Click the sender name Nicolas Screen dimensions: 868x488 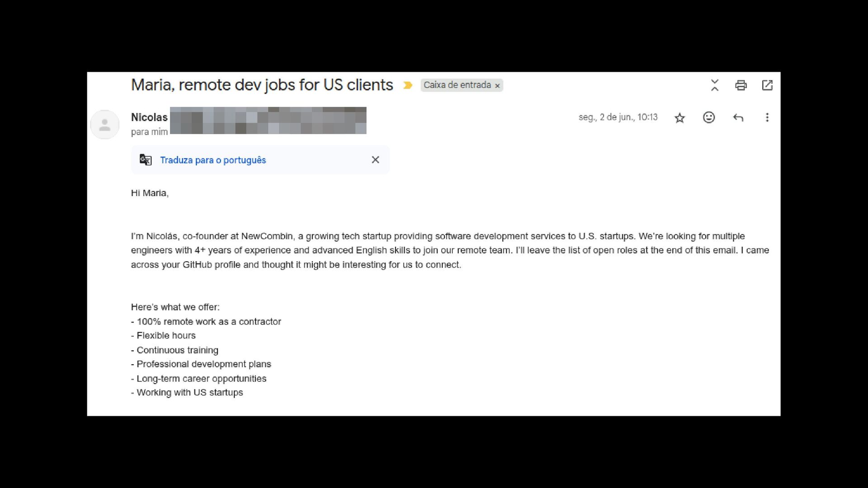(x=149, y=117)
